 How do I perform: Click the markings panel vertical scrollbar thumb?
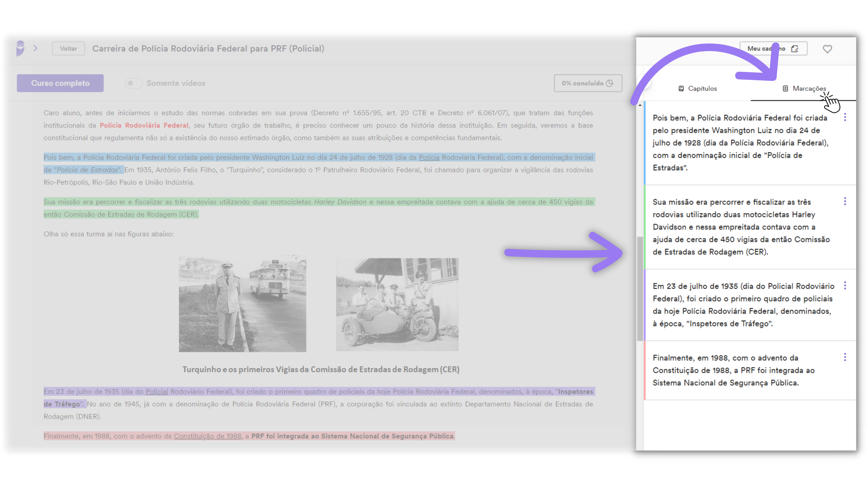(x=640, y=289)
